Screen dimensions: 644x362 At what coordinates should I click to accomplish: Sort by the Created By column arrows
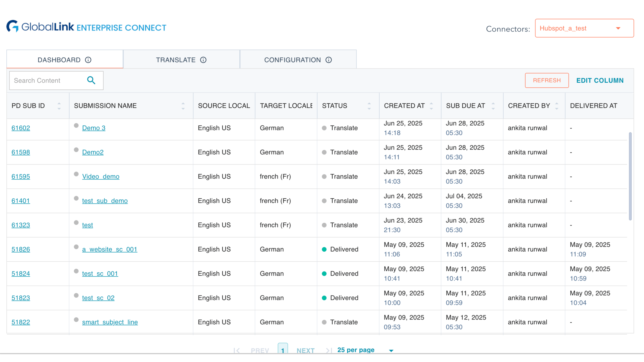pyautogui.click(x=556, y=106)
